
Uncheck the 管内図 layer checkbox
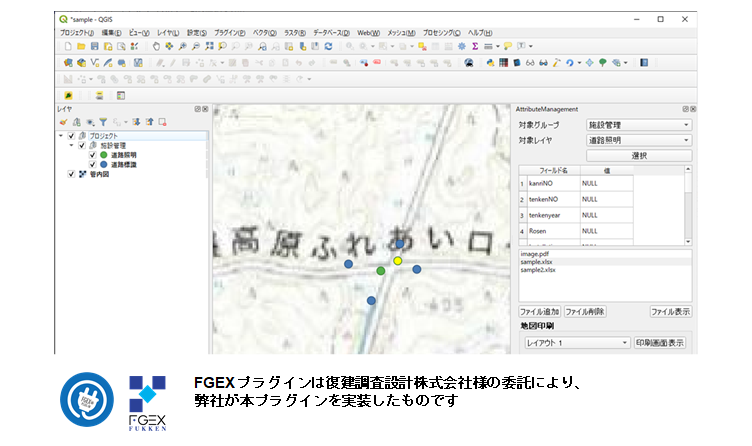70,173
